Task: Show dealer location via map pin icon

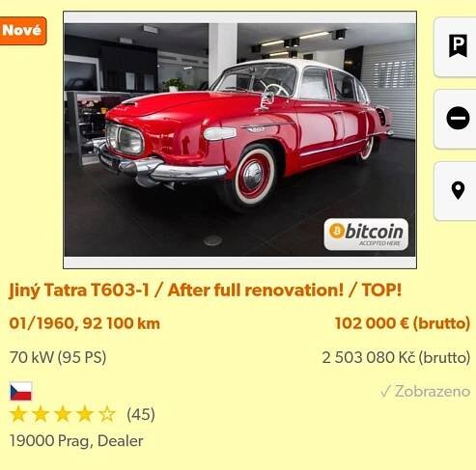Action: [458, 190]
